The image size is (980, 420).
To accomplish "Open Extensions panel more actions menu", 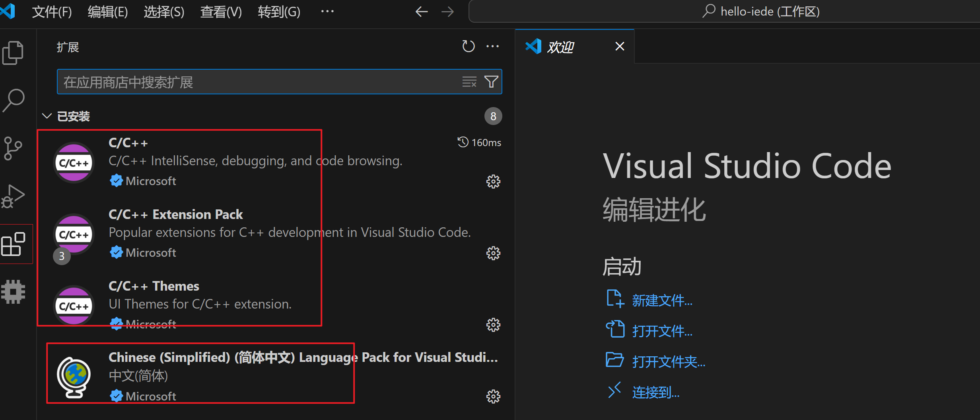I will [x=492, y=47].
